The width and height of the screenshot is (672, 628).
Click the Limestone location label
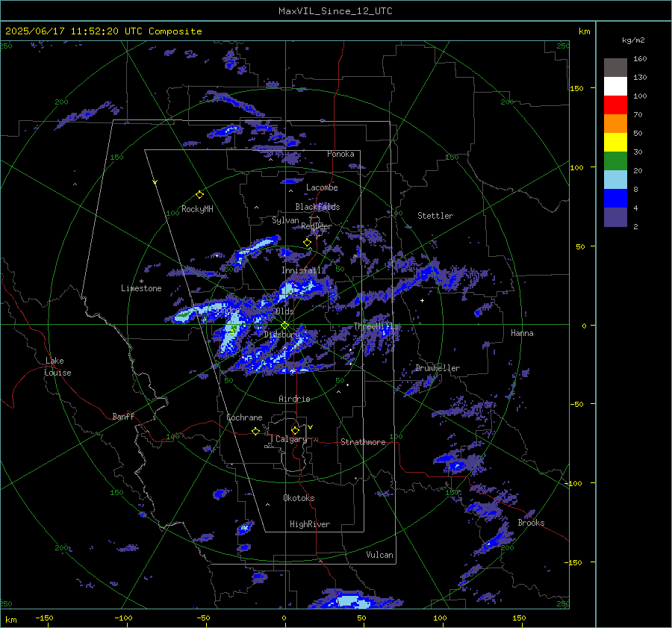click(141, 288)
